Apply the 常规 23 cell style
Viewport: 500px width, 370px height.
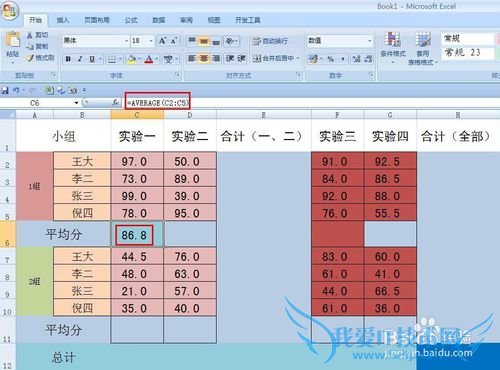point(467,53)
